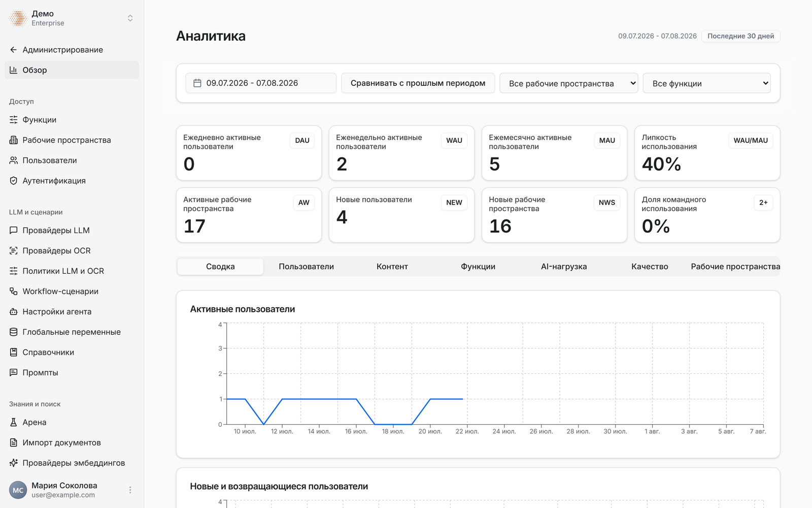This screenshot has height=508, width=812.
Task: Open Глобальные переменные page
Action: pyautogui.click(x=72, y=332)
